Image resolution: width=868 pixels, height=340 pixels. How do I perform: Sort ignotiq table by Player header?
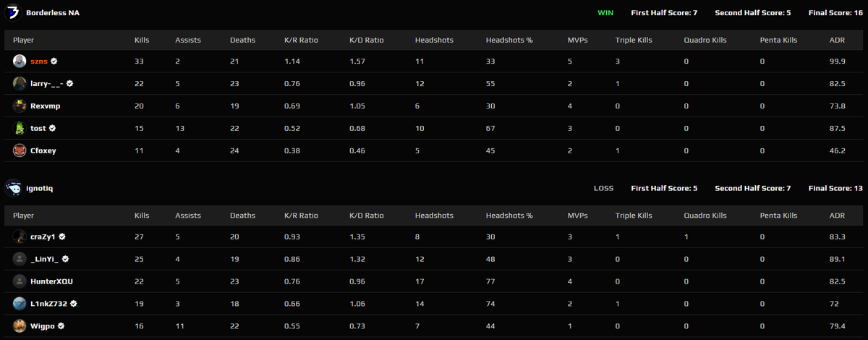point(23,216)
